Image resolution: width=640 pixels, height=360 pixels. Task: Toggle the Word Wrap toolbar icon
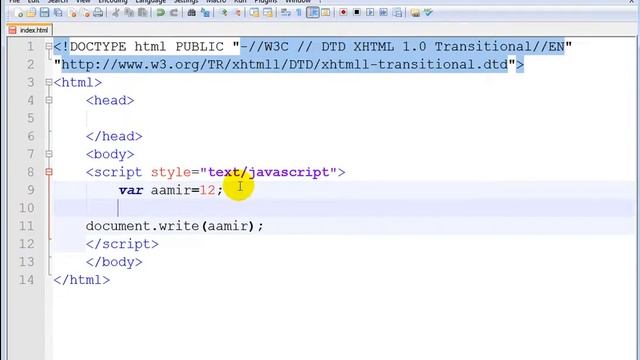click(286, 13)
